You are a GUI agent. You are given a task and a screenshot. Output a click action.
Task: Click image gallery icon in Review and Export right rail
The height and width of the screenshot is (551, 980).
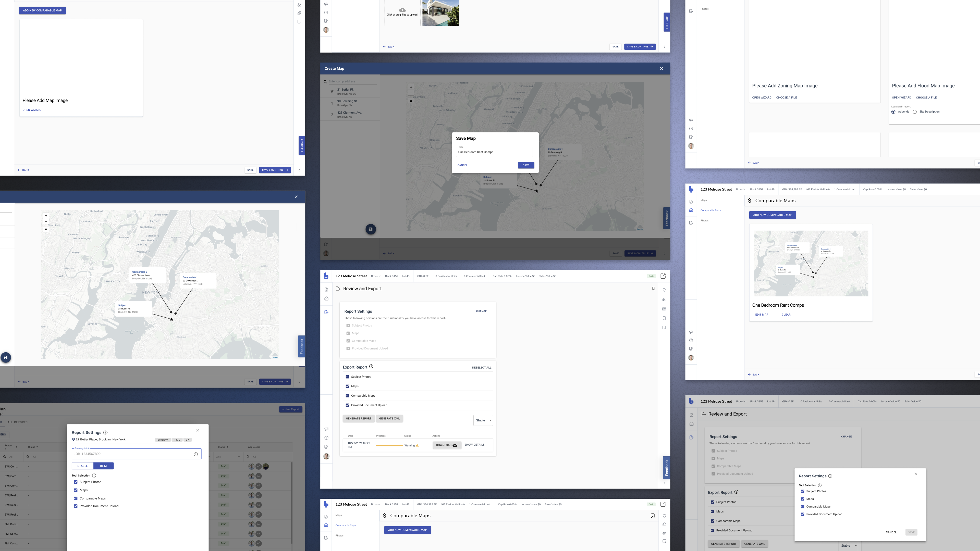(664, 309)
